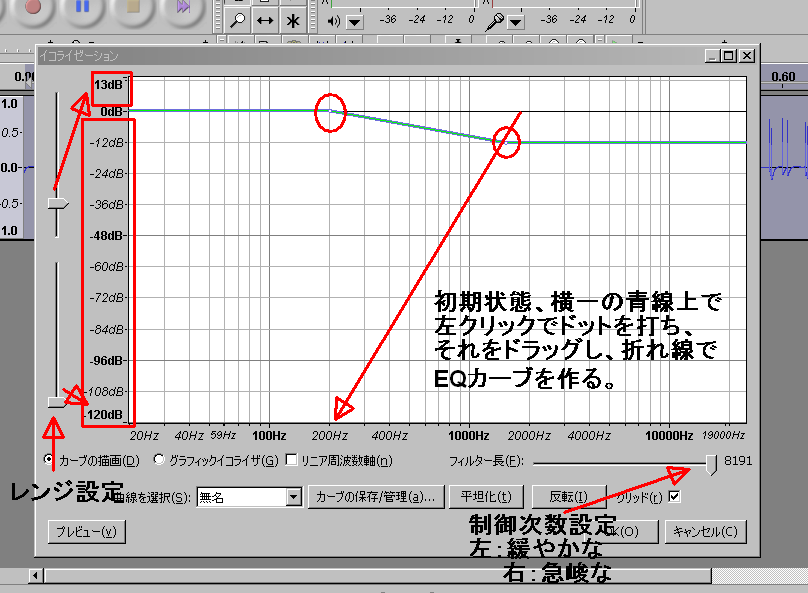Select the Time Shift arrows tool
Image resolution: width=808 pixels, height=593 pixels.
[x=265, y=21]
